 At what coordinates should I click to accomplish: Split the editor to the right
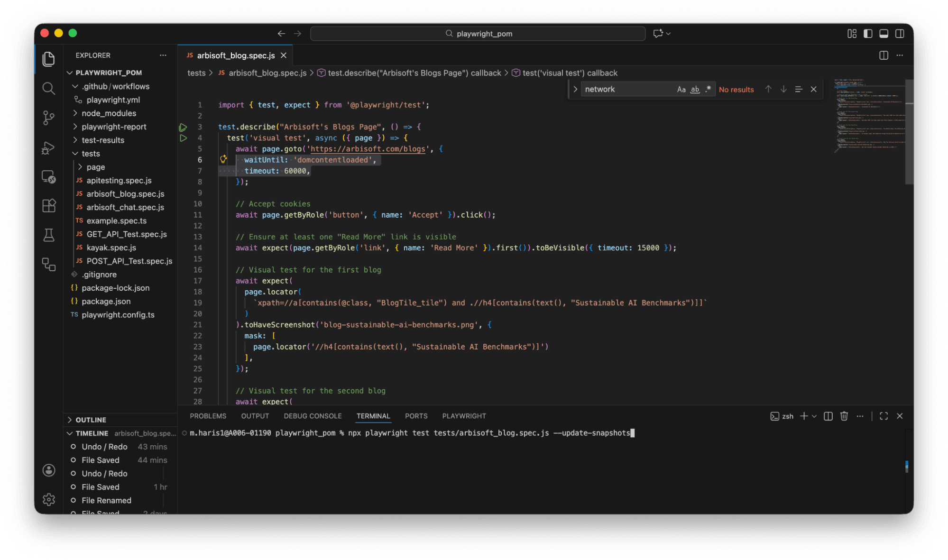pos(884,55)
